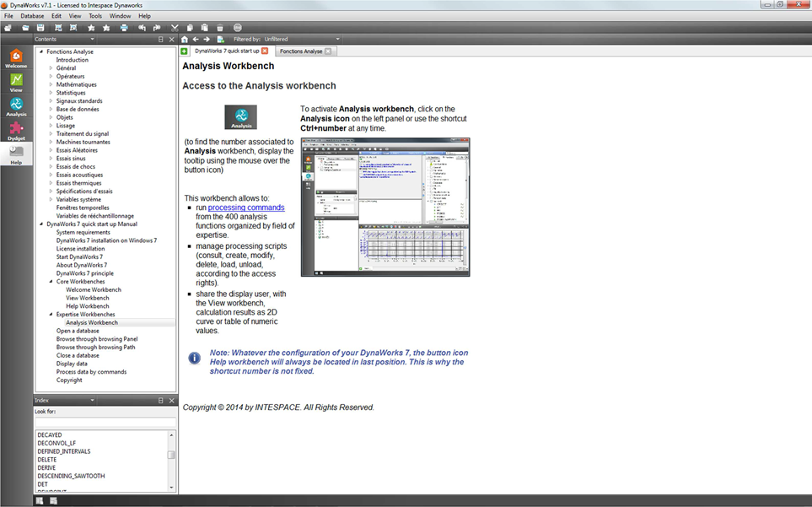Open the Database menu
This screenshot has height=507, width=812.
32,16
